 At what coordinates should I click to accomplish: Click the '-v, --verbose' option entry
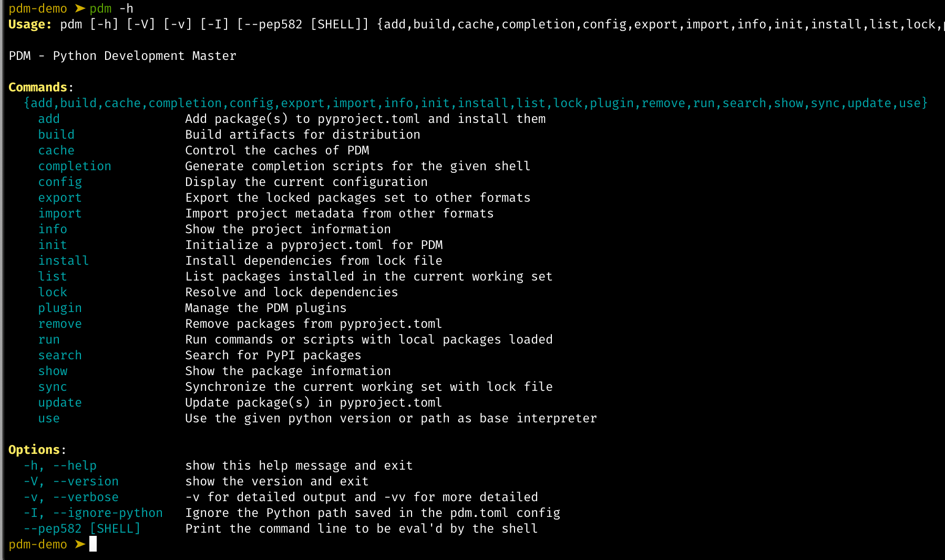point(71,497)
